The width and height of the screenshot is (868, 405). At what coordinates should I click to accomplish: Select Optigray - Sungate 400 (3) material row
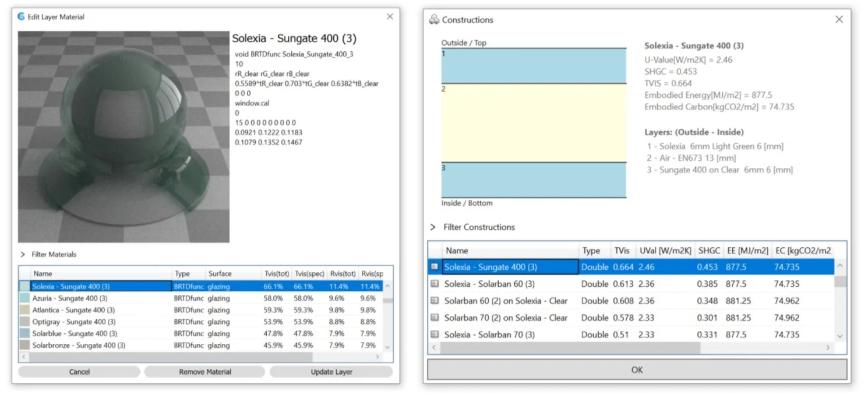coord(202,322)
